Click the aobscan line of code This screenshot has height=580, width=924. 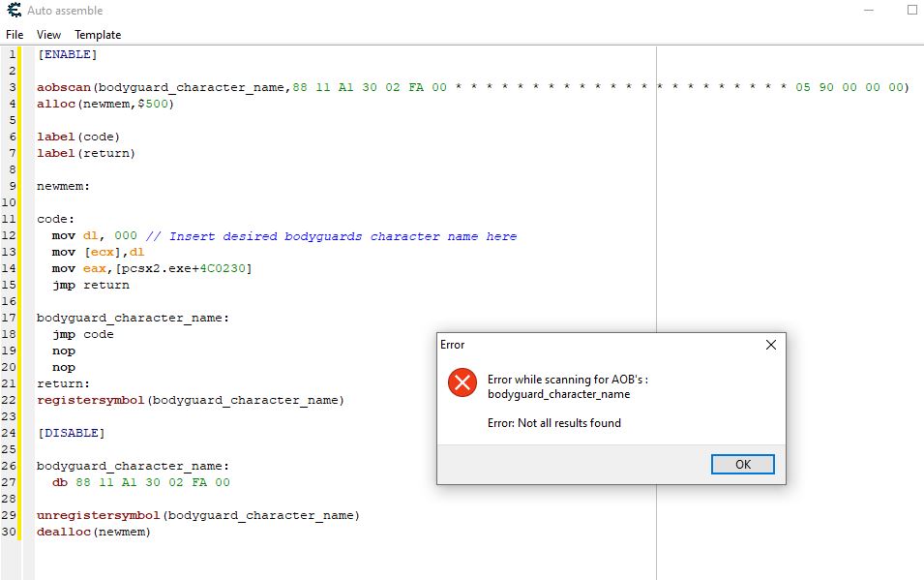point(290,88)
